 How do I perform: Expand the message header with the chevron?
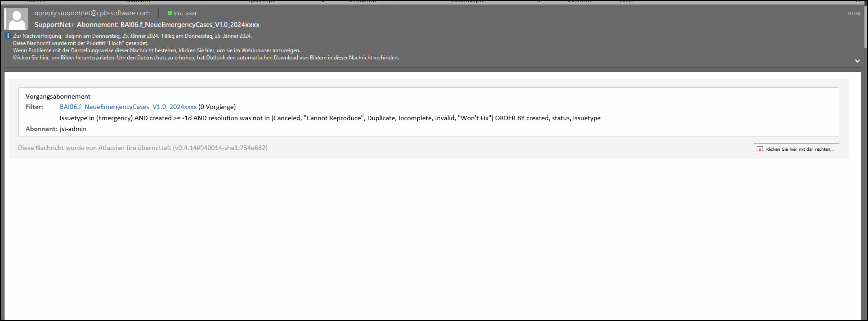click(857, 61)
